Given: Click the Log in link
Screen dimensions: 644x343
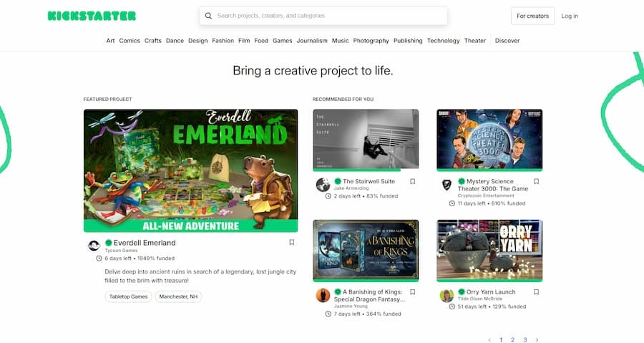Looking at the screenshot, I should [x=570, y=16].
